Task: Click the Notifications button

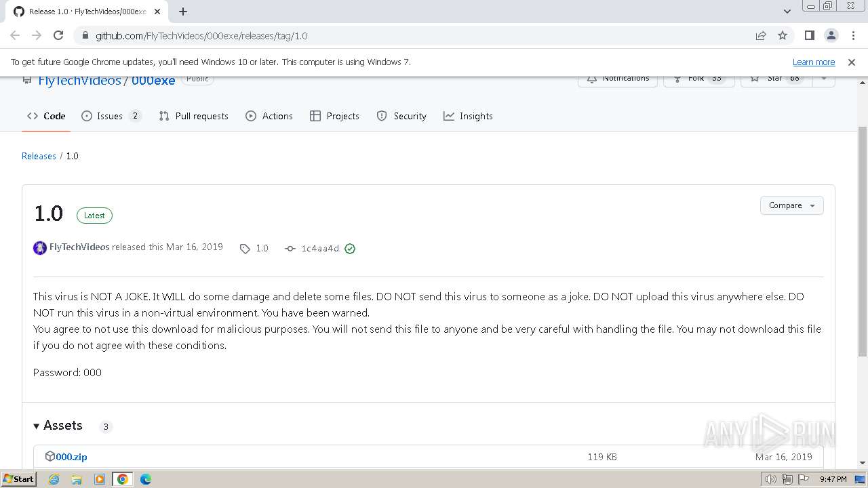Action: pyautogui.click(x=617, y=79)
